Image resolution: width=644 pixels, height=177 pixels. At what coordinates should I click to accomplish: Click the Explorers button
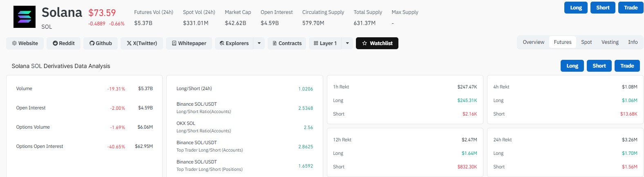click(234, 43)
